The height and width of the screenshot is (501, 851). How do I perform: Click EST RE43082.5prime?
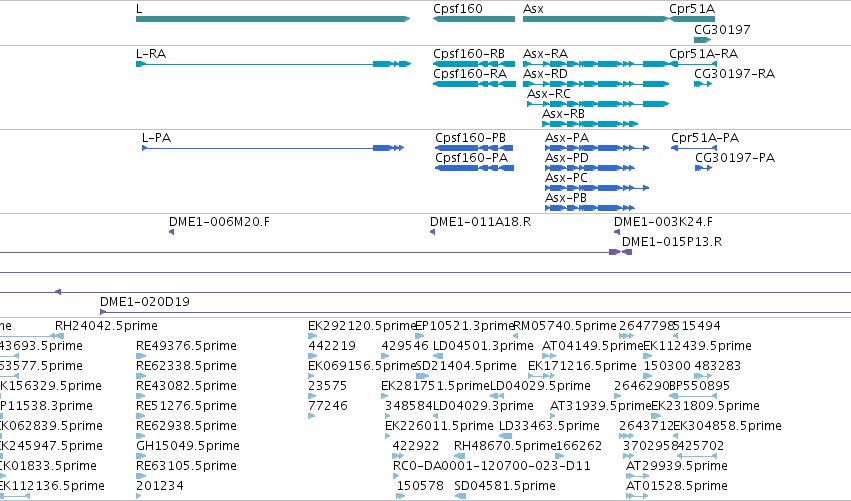141,396
